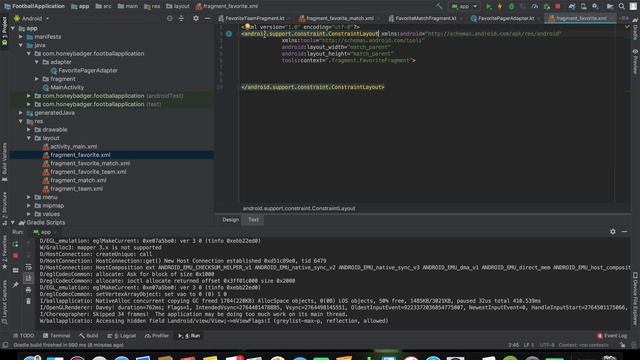Click the green Run app button
Image resolution: width=640 pixels, height=360 pixels.
click(489, 7)
